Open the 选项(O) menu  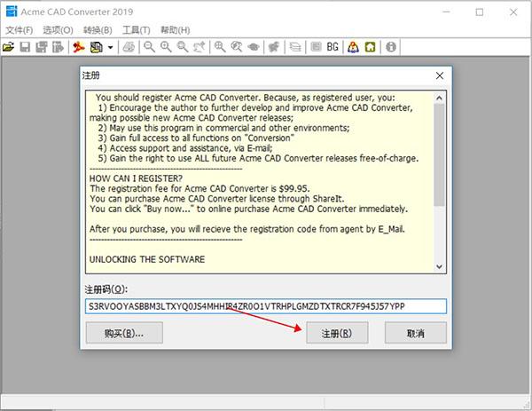tap(58, 30)
